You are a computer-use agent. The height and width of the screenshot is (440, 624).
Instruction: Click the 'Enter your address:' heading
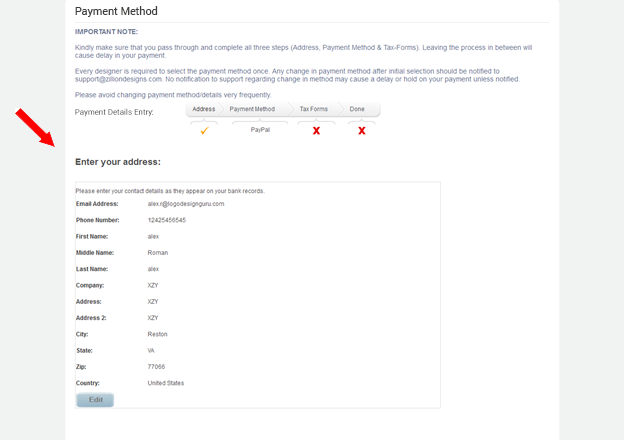pos(118,161)
